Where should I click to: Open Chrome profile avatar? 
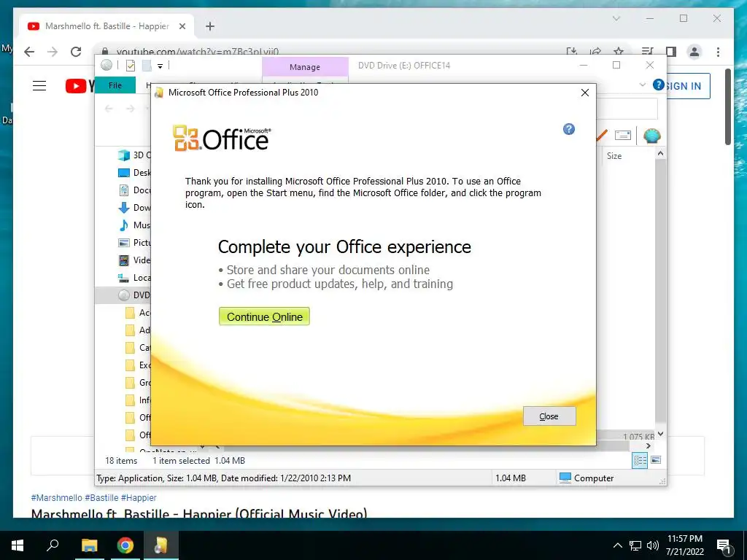pos(694,52)
